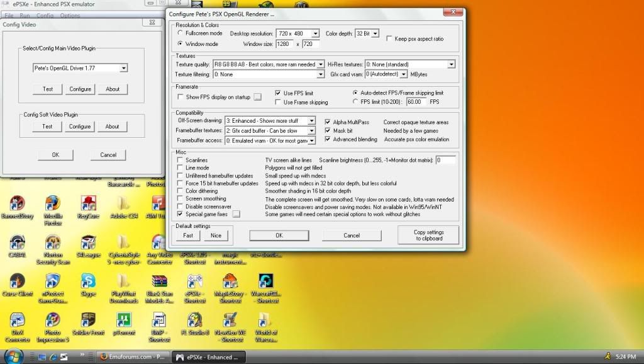
Task: Open Photo Impression 5 desktop icon
Action: point(53,327)
